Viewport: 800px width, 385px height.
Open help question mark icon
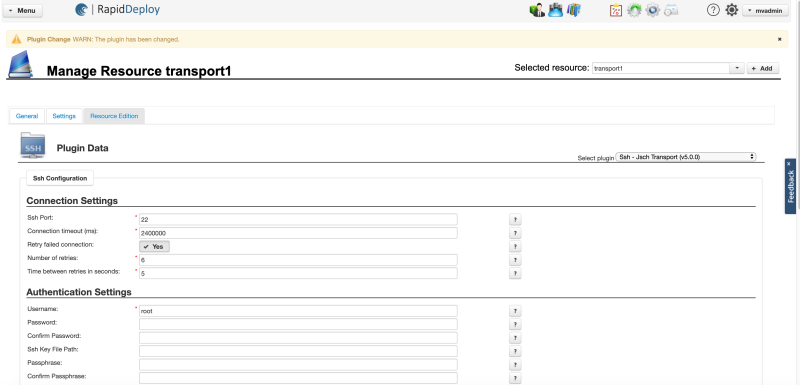(713, 10)
